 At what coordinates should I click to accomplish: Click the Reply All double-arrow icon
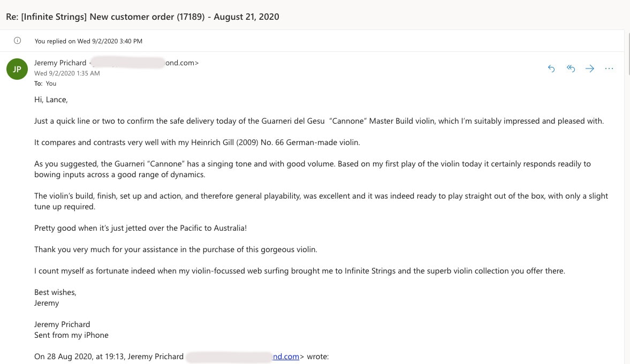click(x=571, y=69)
